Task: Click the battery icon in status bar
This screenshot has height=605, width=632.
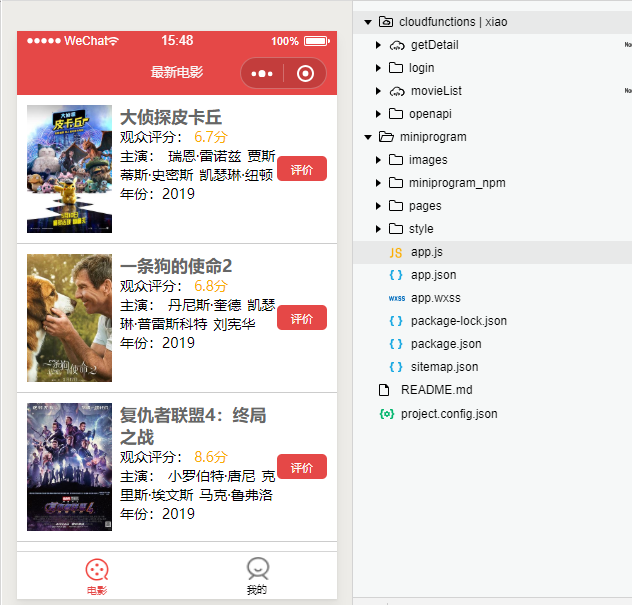Action: (317, 41)
